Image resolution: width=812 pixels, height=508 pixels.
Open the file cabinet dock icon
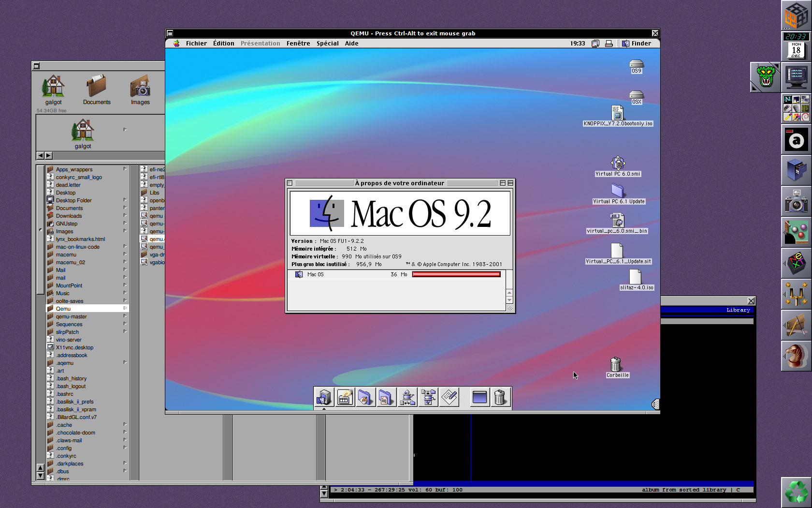pos(796,171)
